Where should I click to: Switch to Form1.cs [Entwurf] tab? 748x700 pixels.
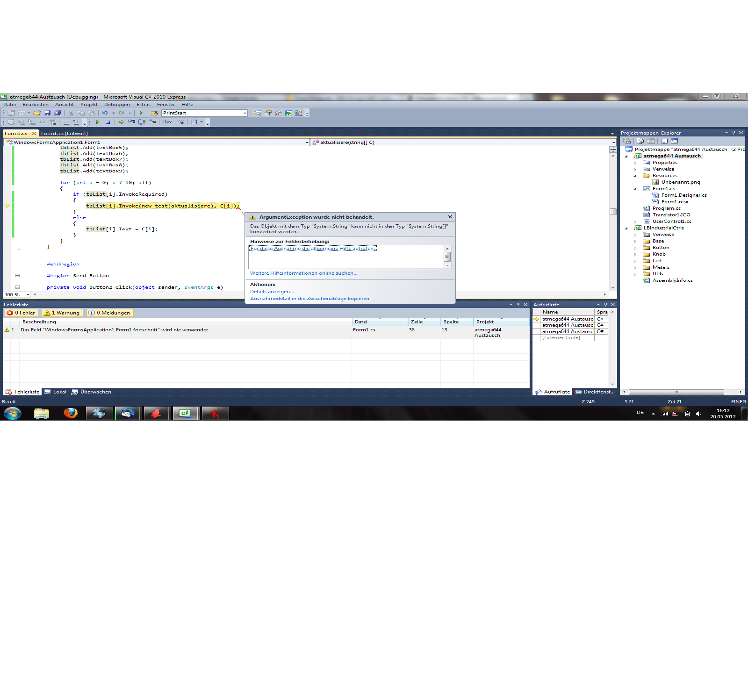(x=65, y=134)
